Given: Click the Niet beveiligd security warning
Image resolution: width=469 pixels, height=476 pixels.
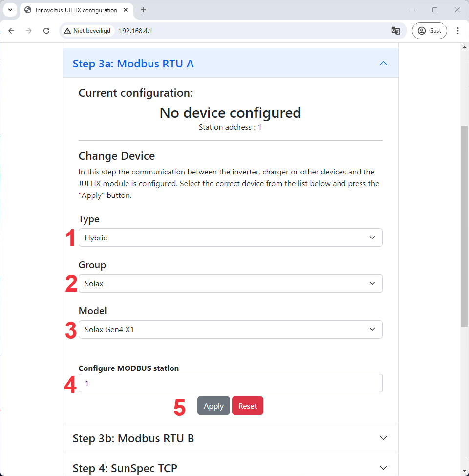Looking at the screenshot, I should coord(88,31).
